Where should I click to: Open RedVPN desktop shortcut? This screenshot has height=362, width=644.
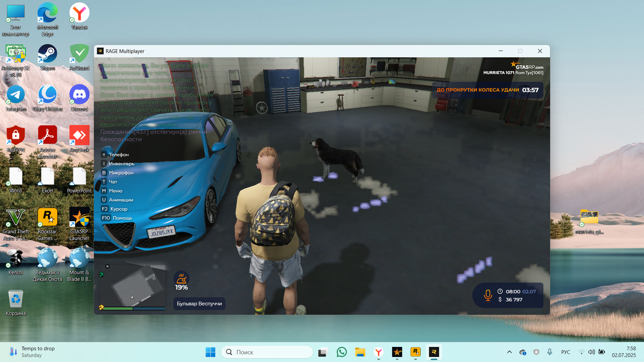pos(16,139)
